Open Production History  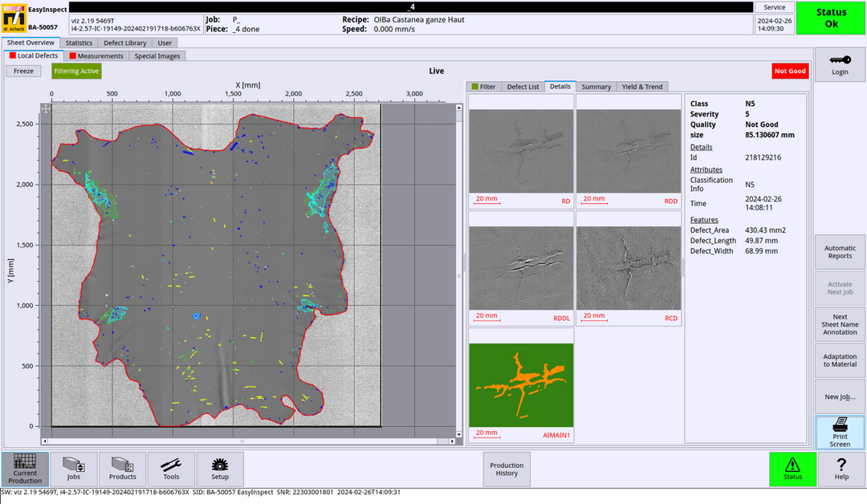507,469
